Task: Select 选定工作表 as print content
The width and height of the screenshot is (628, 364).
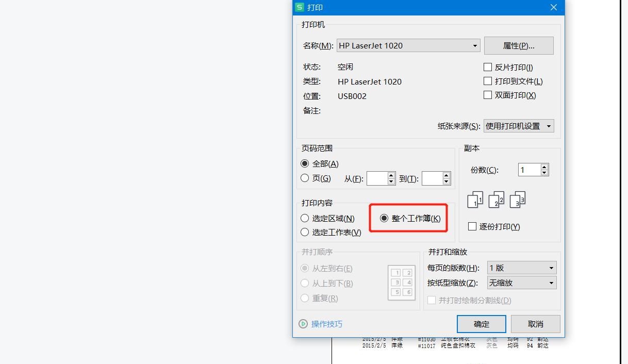Action: [305, 232]
